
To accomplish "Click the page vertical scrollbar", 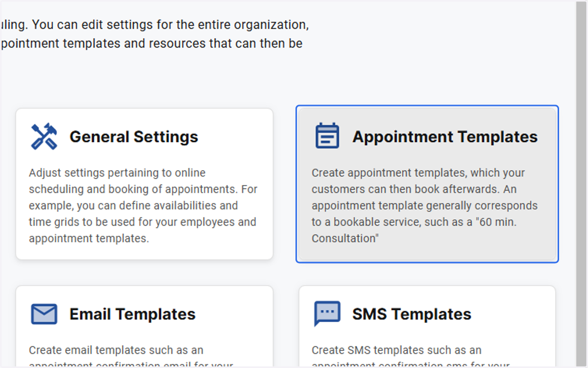I will [x=582, y=184].
